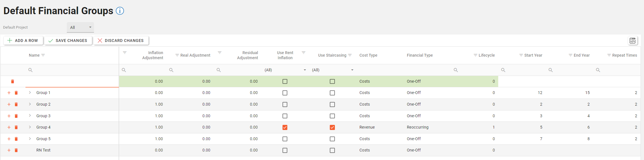Click the trash icon for RN Test

click(x=16, y=150)
